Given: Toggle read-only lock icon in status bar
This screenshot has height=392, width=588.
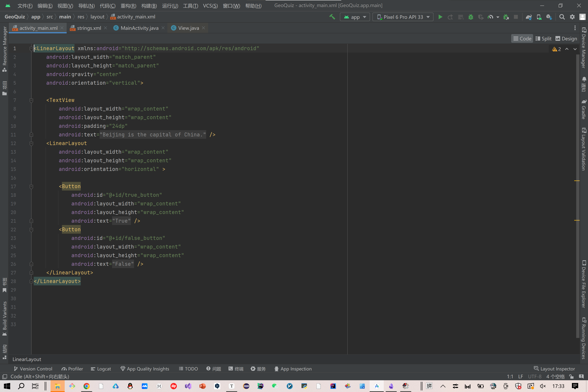Looking at the screenshot, I should tap(571, 376).
